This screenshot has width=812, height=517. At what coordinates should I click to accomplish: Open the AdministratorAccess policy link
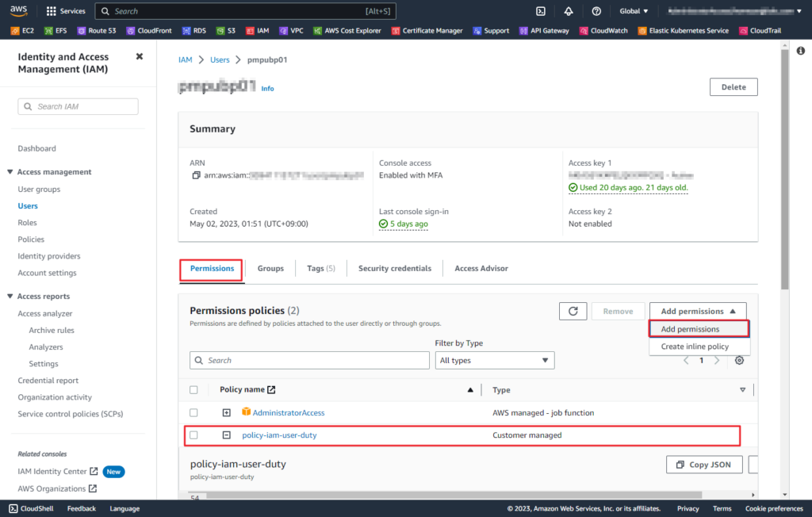(x=289, y=413)
